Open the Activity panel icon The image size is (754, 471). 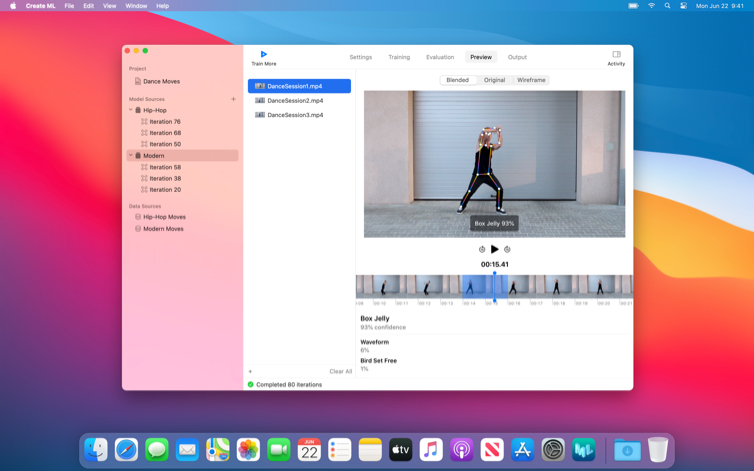pos(616,54)
